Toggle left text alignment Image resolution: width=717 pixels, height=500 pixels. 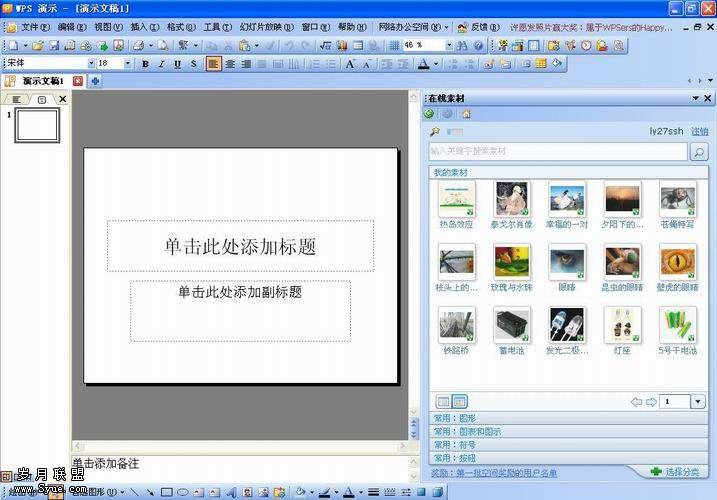(213, 64)
